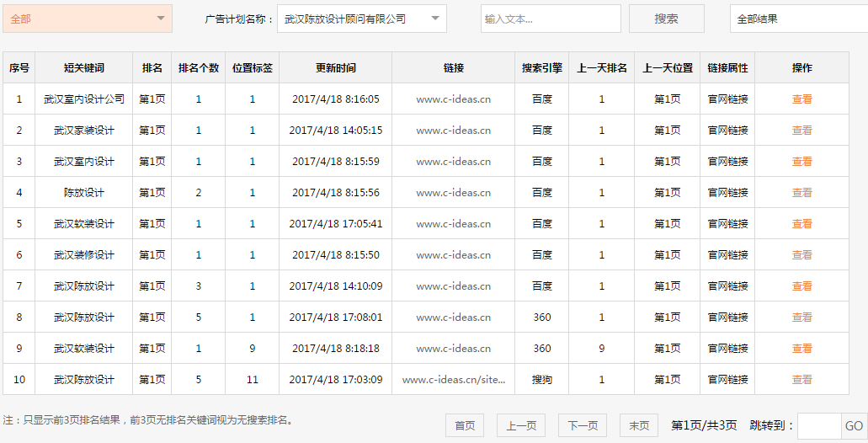Click the 输入文本 search input field

click(550, 19)
